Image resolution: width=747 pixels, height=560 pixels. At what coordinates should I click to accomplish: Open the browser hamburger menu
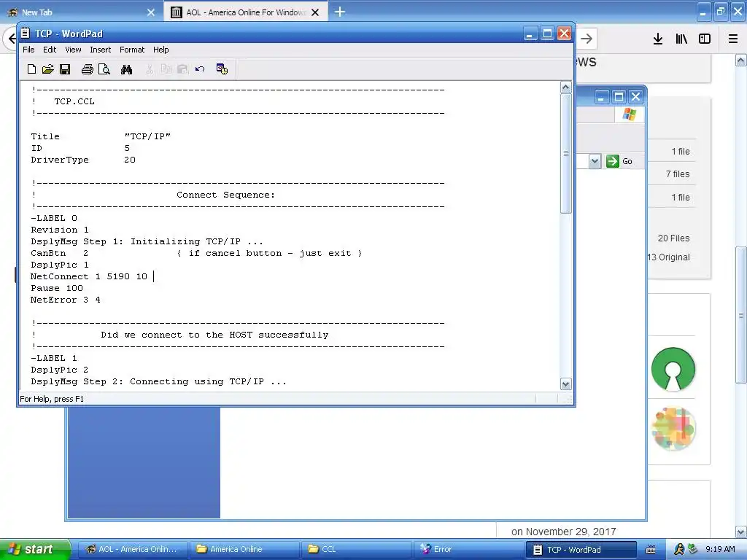pyautogui.click(x=733, y=39)
